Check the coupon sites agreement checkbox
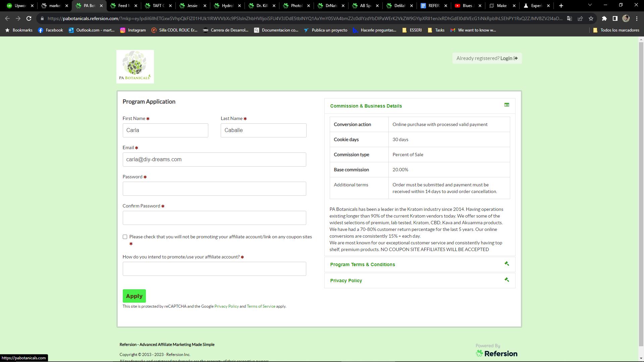 [125, 237]
